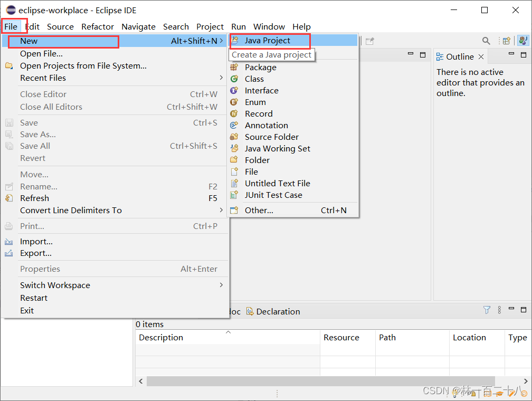Image resolution: width=532 pixels, height=401 pixels.
Task: Click the Java Project icon in submenu
Action: click(234, 41)
